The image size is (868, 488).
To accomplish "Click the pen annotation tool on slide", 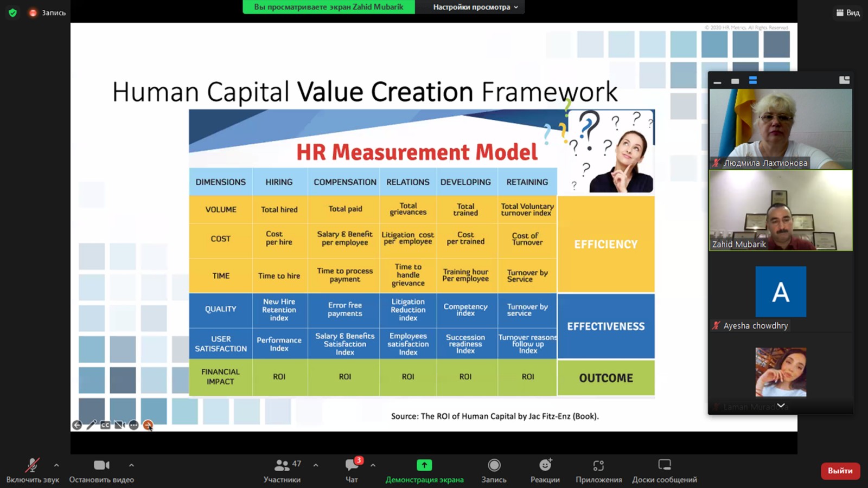I will [91, 425].
